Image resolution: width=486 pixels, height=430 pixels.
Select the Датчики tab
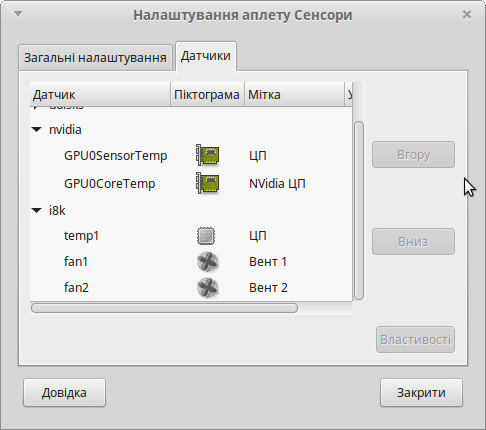(x=206, y=56)
